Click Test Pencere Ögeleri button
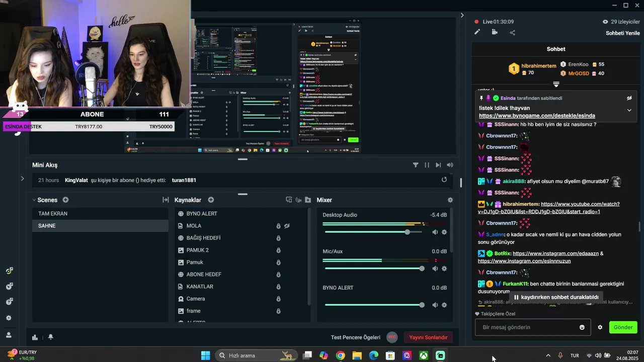Viewport: 644px width, 362px height. (356, 337)
